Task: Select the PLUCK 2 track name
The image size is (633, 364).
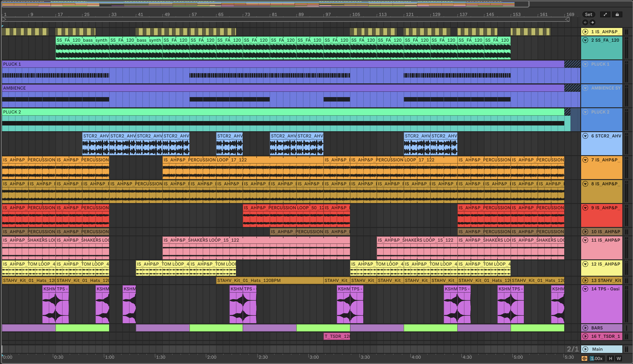Action: (600, 112)
